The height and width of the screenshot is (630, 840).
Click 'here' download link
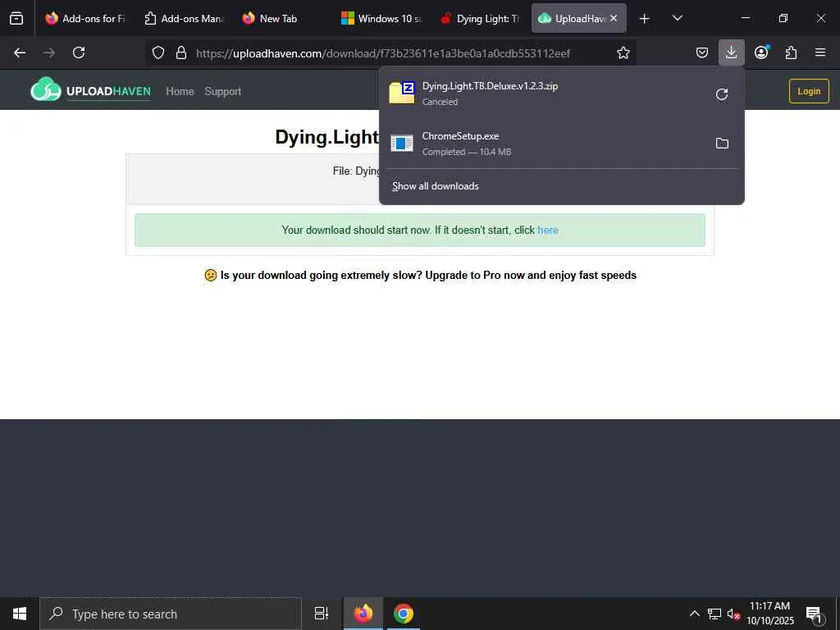click(x=547, y=230)
